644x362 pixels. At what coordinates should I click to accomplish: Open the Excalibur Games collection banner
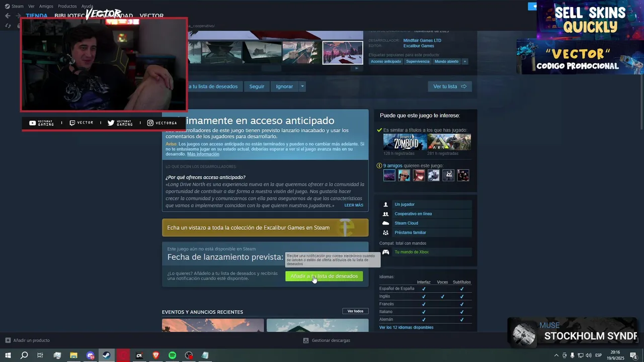[x=265, y=228]
